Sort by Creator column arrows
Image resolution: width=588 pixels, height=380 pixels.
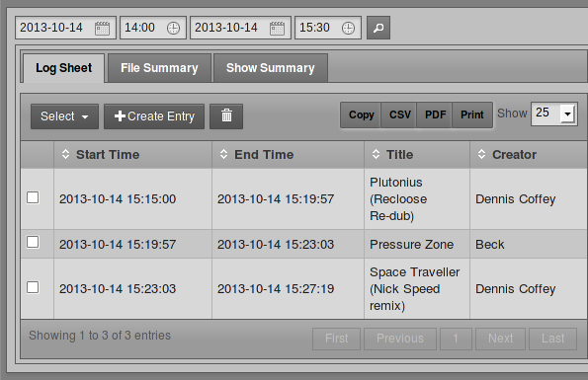[x=481, y=154]
